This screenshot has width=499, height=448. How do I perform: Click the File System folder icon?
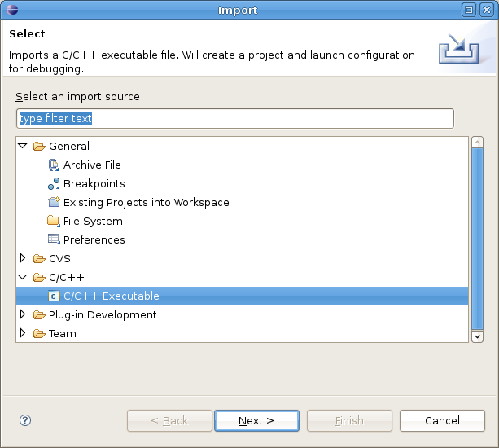[x=54, y=221]
